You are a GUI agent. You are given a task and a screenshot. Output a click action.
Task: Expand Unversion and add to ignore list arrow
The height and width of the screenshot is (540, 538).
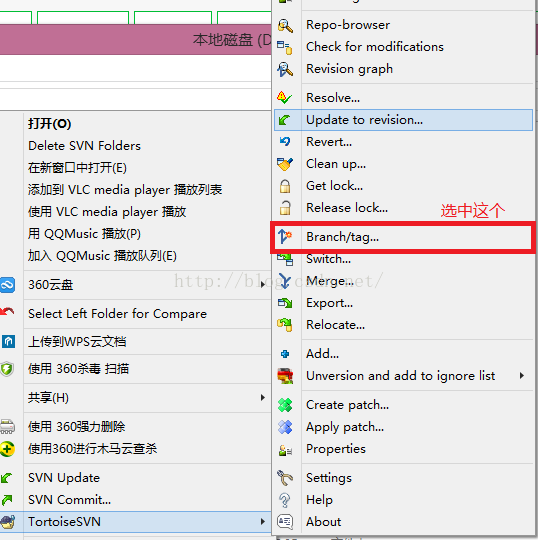click(522, 375)
